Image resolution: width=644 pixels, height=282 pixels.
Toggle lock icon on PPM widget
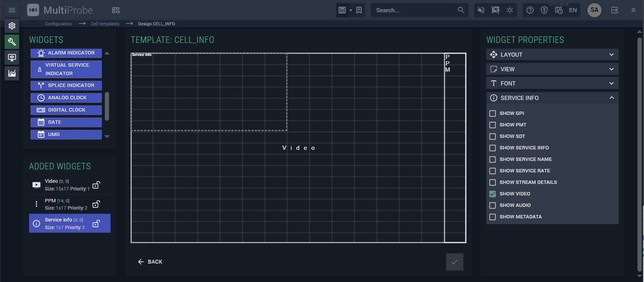click(96, 204)
